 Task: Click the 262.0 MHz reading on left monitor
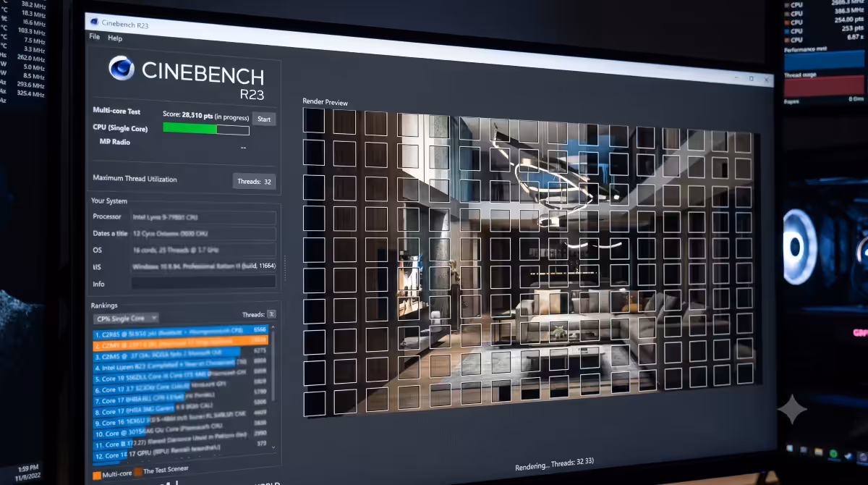31,58
